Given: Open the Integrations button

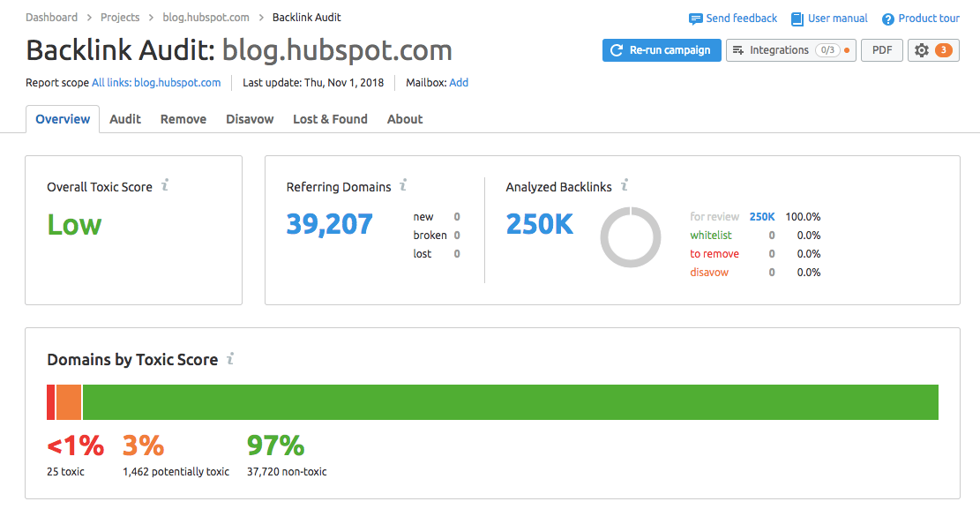Looking at the screenshot, I should click(790, 50).
